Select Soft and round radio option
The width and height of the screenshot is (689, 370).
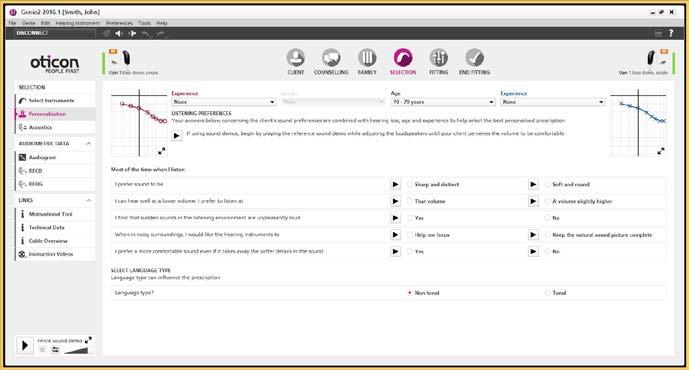547,185
